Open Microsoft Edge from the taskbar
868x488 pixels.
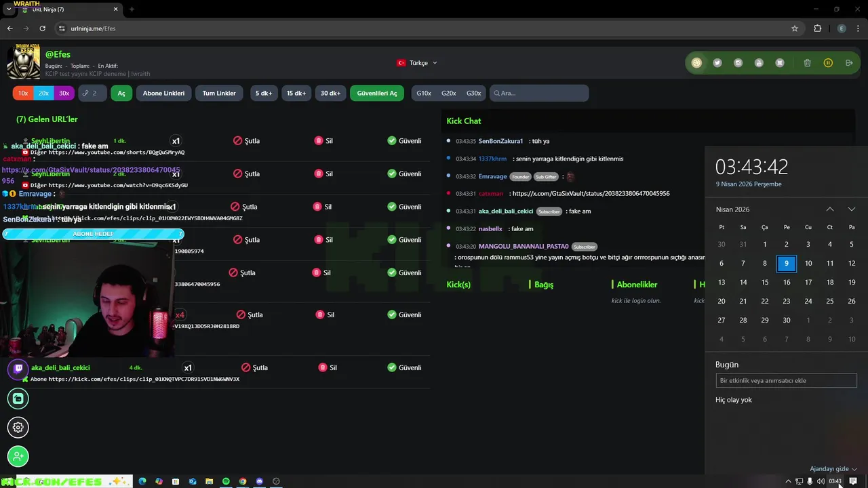tap(142, 481)
